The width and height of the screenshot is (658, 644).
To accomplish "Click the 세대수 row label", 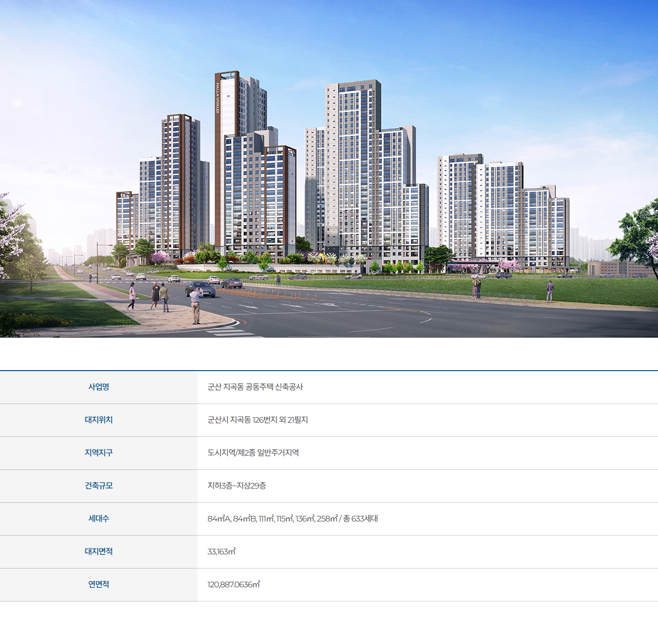I will pyautogui.click(x=99, y=518).
